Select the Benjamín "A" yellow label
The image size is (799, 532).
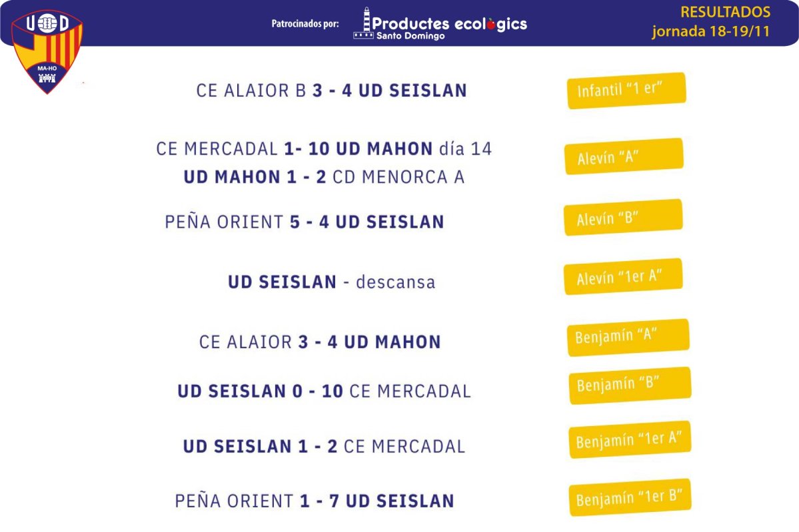tap(628, 337)
